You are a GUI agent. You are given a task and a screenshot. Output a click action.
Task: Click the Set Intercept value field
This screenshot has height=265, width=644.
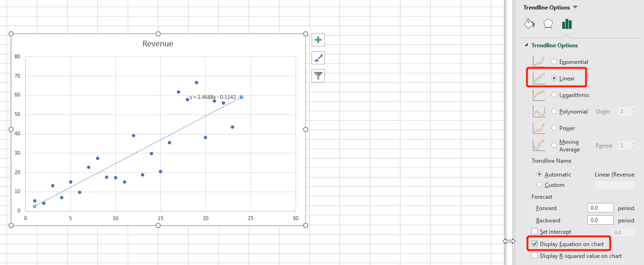[623, 232]
